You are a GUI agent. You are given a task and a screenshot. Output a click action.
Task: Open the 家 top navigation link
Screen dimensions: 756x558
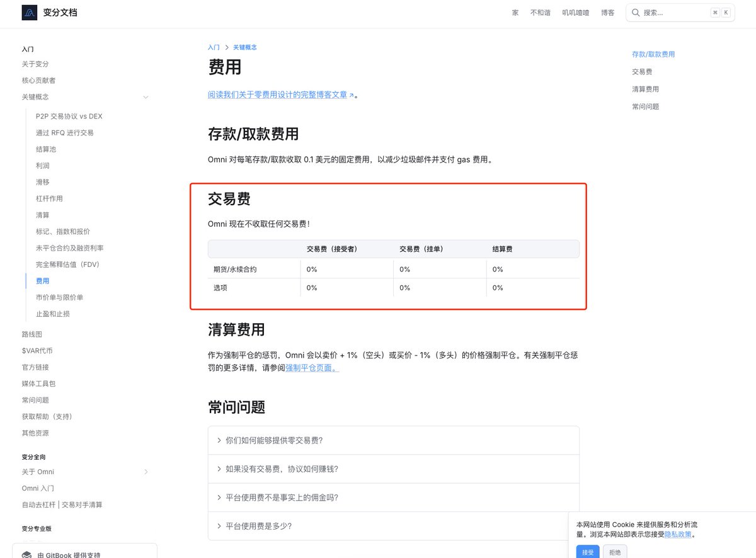tap(515, 13)
